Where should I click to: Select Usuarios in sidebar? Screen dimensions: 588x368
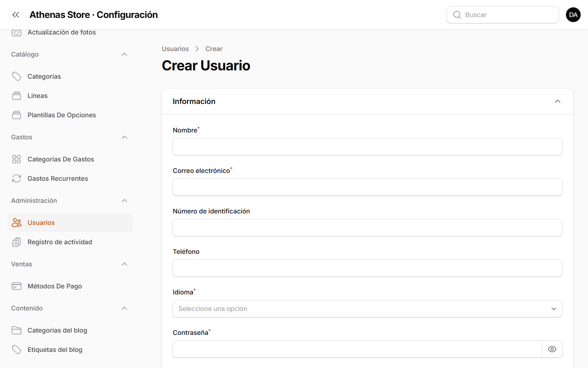pyautogui.click(x=70, y=223)
